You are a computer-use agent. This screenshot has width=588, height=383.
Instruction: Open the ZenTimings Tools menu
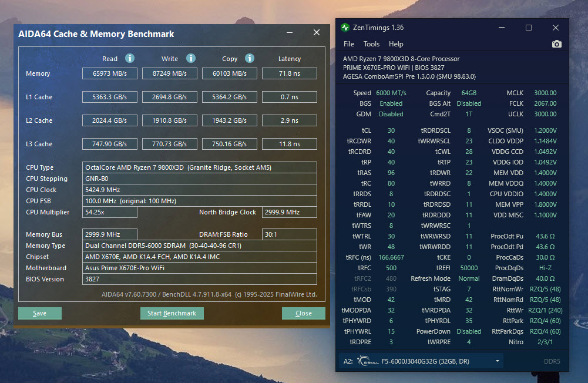pyautogui.click(x=371, y=44)
